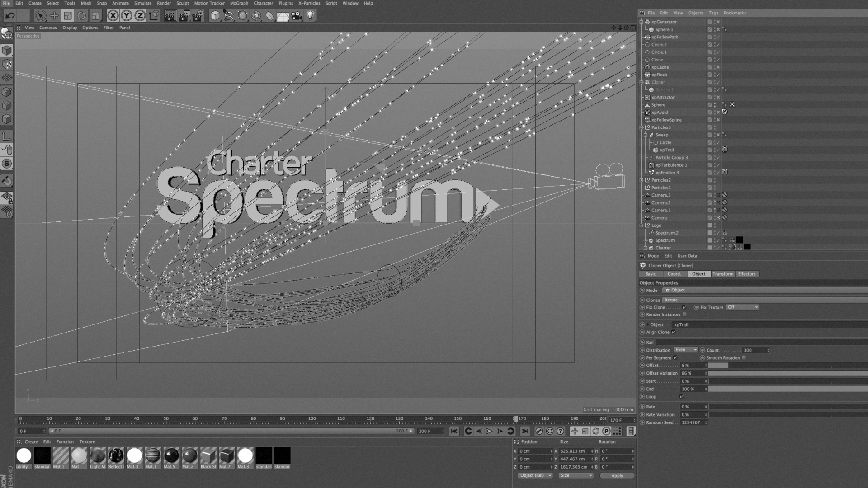Toggle autokeying icon
This screenshot has height=488, width=868.
pos(550,431)
